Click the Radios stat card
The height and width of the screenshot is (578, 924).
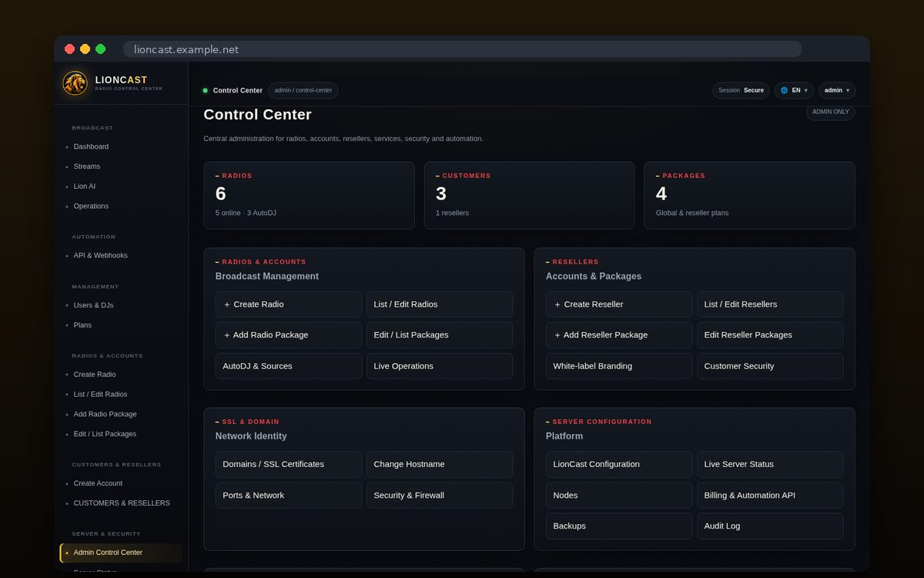coord(309,195)
